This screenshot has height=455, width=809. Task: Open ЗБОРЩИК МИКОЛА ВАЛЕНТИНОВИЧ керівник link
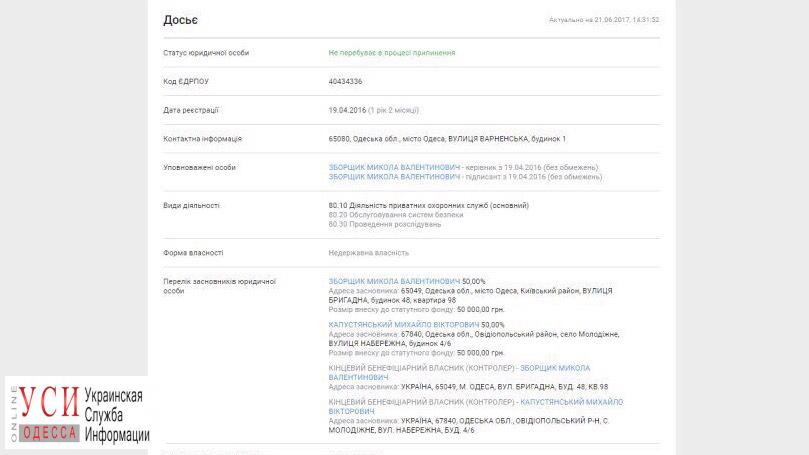pyautogui.click(x=394, y=167)
